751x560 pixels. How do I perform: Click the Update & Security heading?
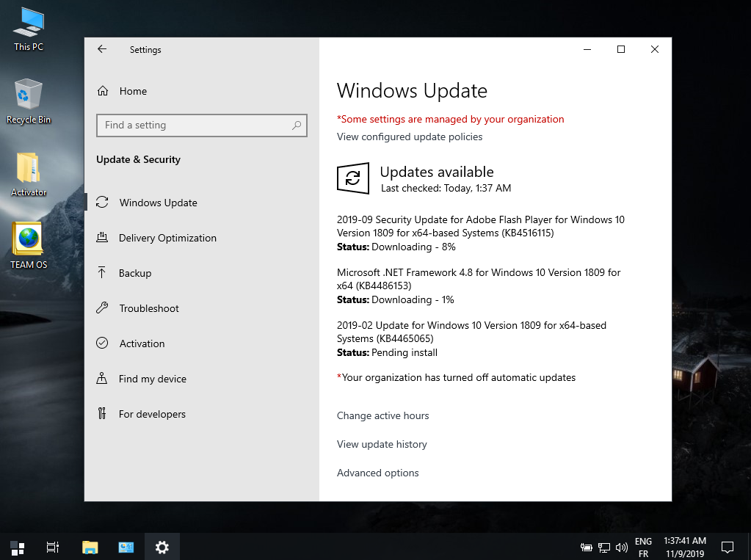pyautogui.click(x=139, y=159)
